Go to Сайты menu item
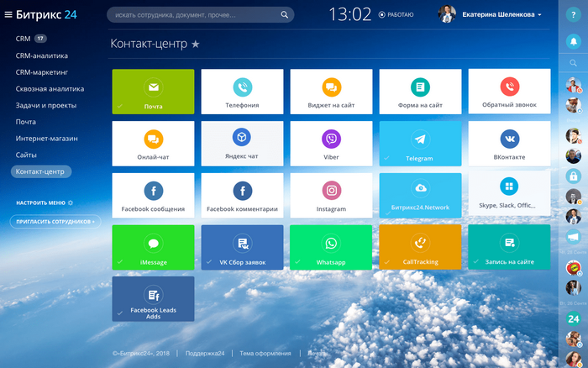Viewport: 588px width, 368px height. [x=26, y=155]
